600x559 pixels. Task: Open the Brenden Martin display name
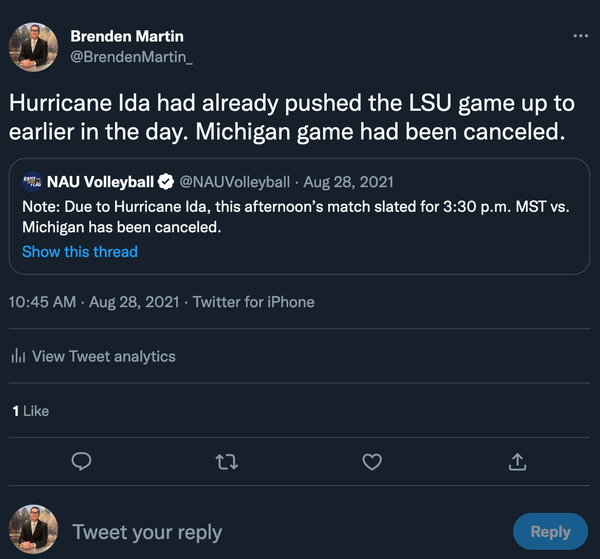[x=126, y=36]
